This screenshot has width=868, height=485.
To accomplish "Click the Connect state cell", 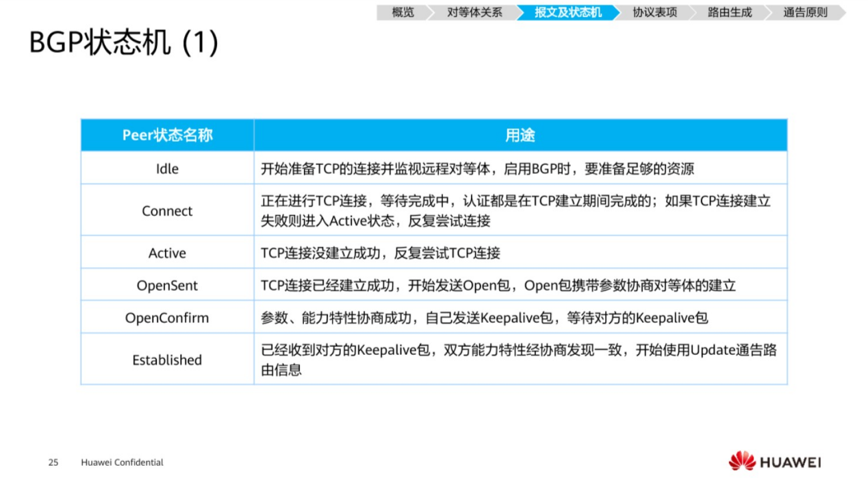I will click(168, 210).
